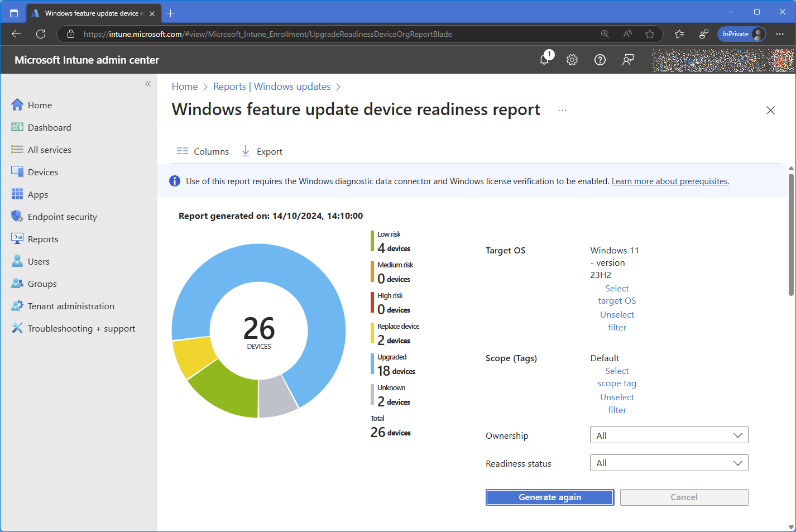796x532 pixels.
Task: Open the notifications bell icon
Action: (x=544, y=60)
